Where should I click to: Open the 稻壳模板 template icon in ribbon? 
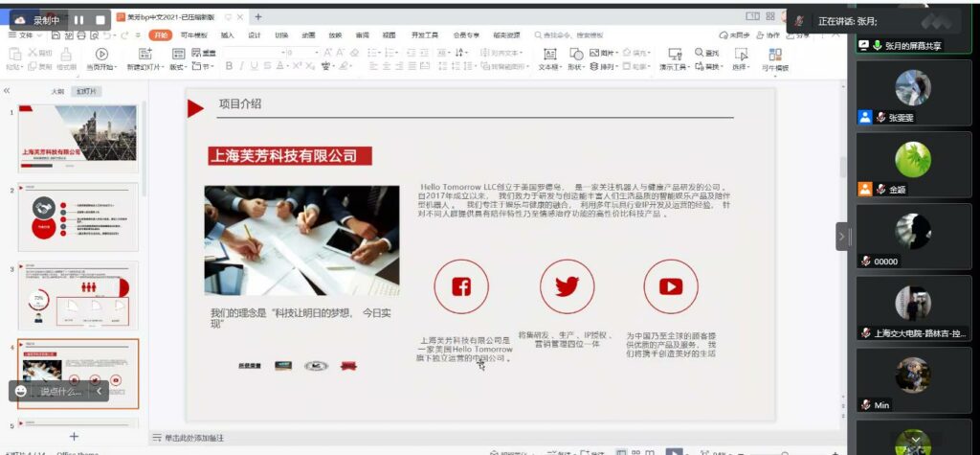point(775,55)
